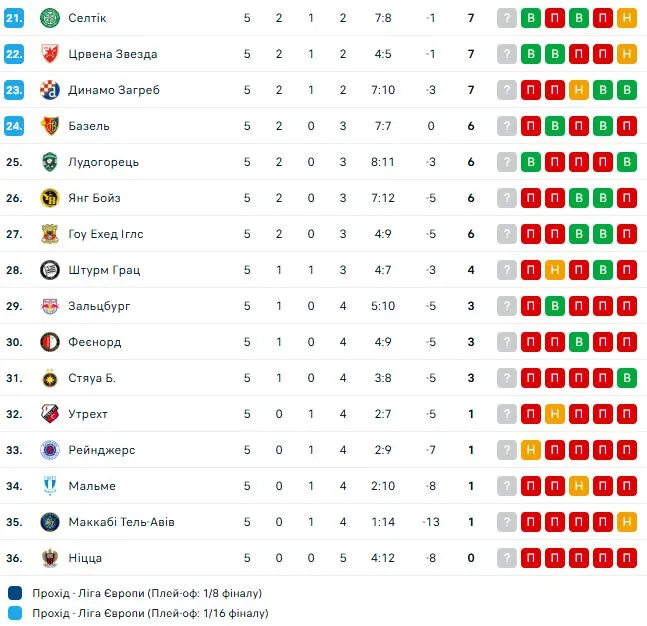The height and width of the screenshot is (626, 647).
Task: Click the Базель club badge
Action: click(x=50, y=126)
